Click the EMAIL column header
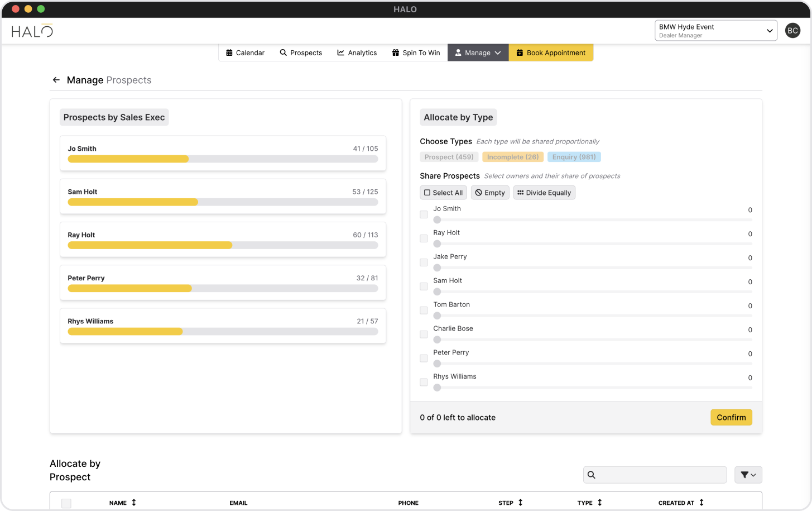Viewport: 812px width, 511px height. 238,503
